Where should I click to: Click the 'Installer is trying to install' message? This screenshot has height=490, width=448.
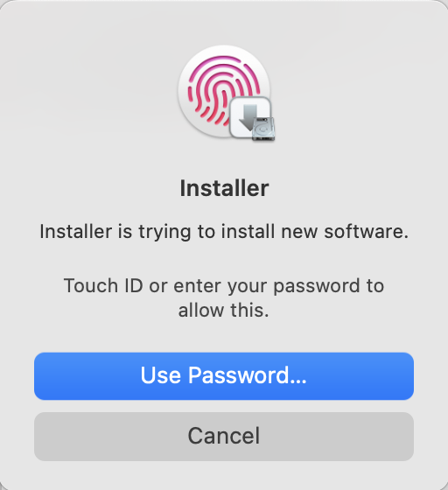coord(224,232)
